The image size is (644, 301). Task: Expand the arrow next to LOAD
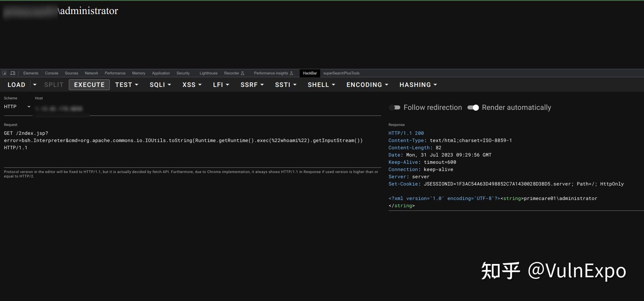point(35,85)
